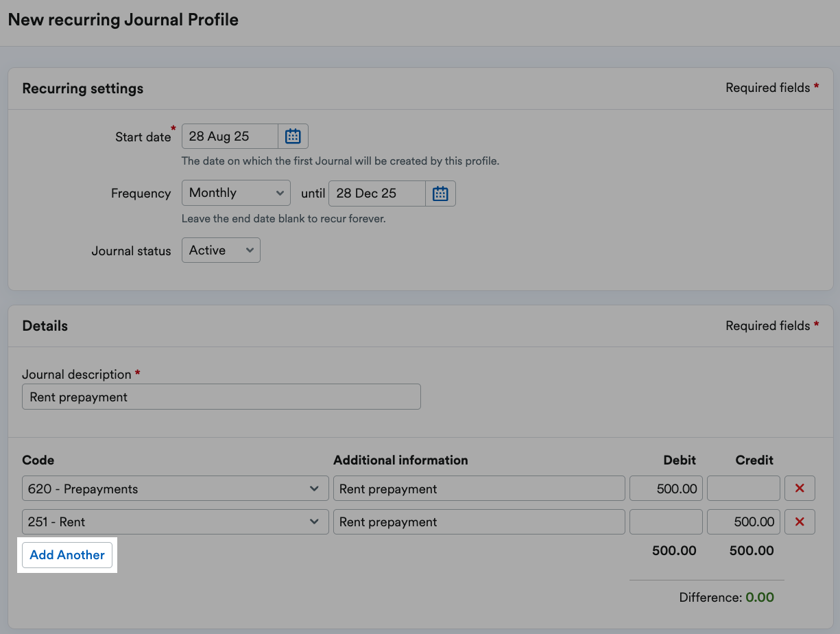Viewport: 840px width, 634px height.
Task: Click the Required fields indicator in Recurring settings header
Action: 771,88
